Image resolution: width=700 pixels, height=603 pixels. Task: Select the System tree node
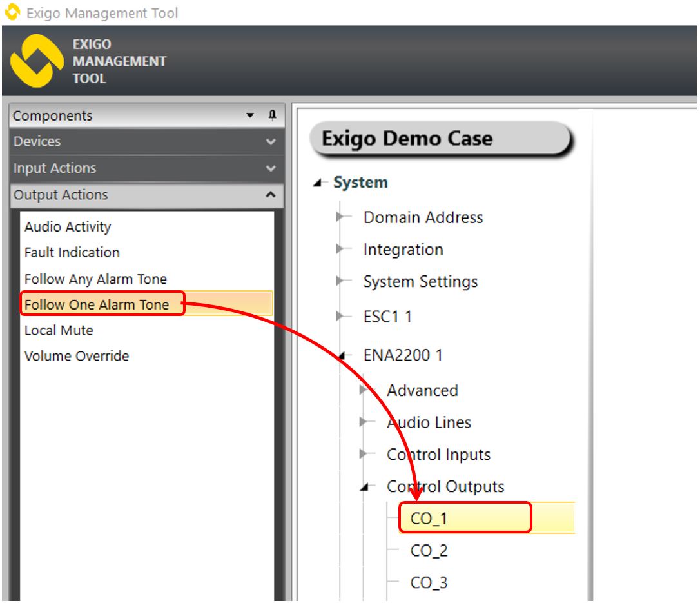point(361,183)
